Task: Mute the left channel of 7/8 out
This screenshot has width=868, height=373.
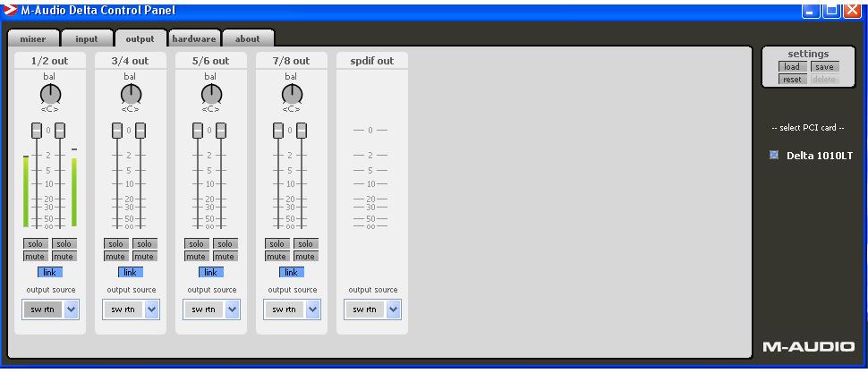Action: click(277, 257)
